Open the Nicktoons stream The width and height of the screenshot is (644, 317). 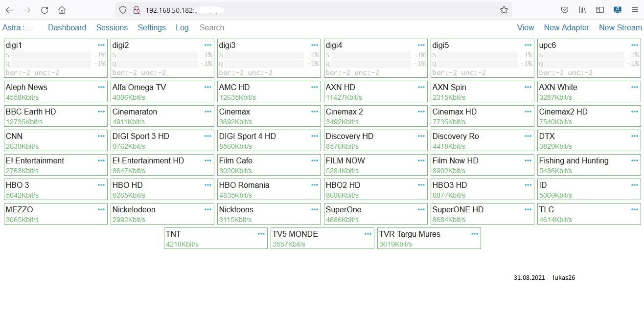tap(269, 214)
